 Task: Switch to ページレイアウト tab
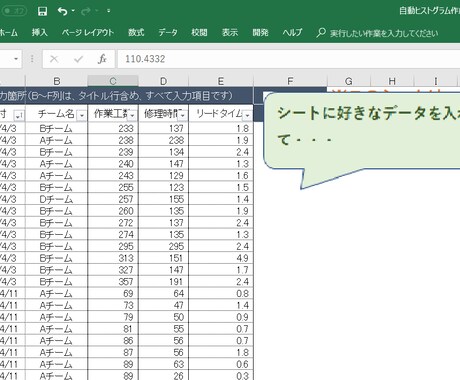coord(88,32)
